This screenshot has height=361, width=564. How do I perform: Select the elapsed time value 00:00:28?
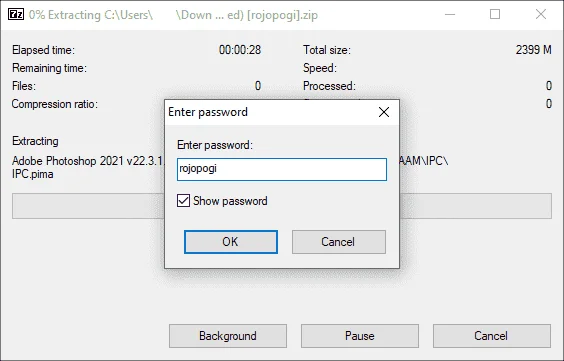tap(240, 50)
